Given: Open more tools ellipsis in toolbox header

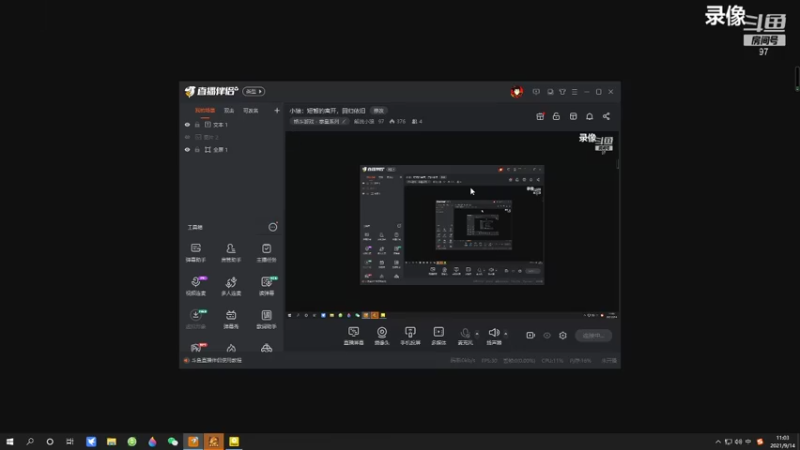Looking at the screenshot, I should (x=273, y=227).
